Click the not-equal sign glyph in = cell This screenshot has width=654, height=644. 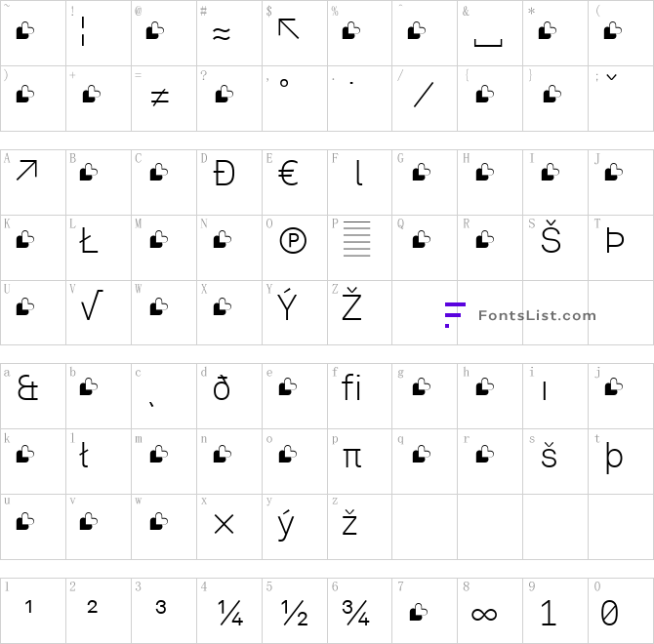pos(160,98)
